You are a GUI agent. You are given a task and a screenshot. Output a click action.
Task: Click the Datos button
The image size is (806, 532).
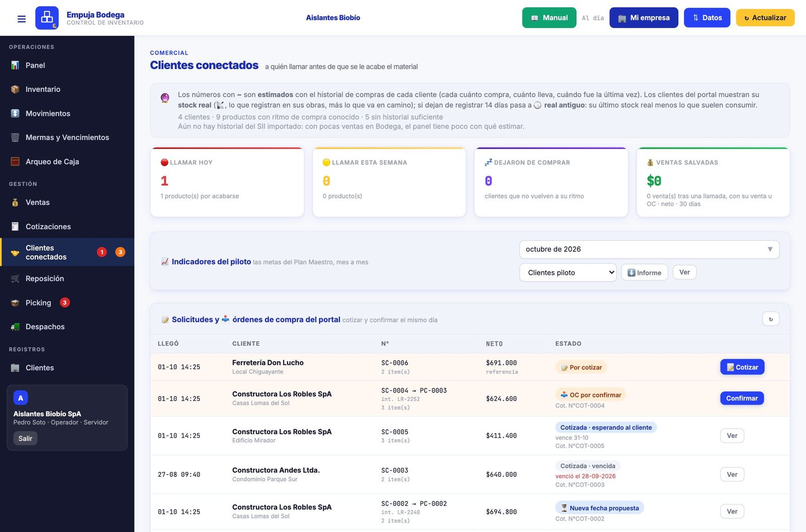[707, 18]
